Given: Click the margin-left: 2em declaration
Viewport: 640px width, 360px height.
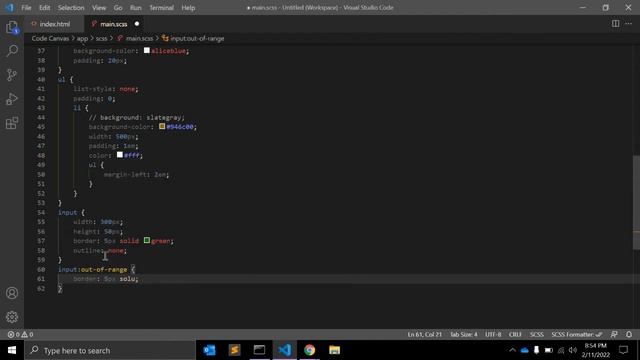Looking at the screenshot, I should click(136, 174).
